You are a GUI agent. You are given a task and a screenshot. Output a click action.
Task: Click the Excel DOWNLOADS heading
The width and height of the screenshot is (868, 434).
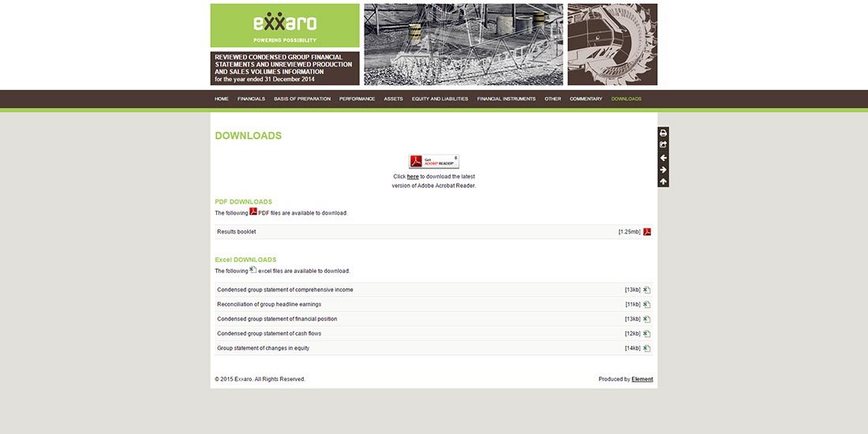[x=245, y=260]
